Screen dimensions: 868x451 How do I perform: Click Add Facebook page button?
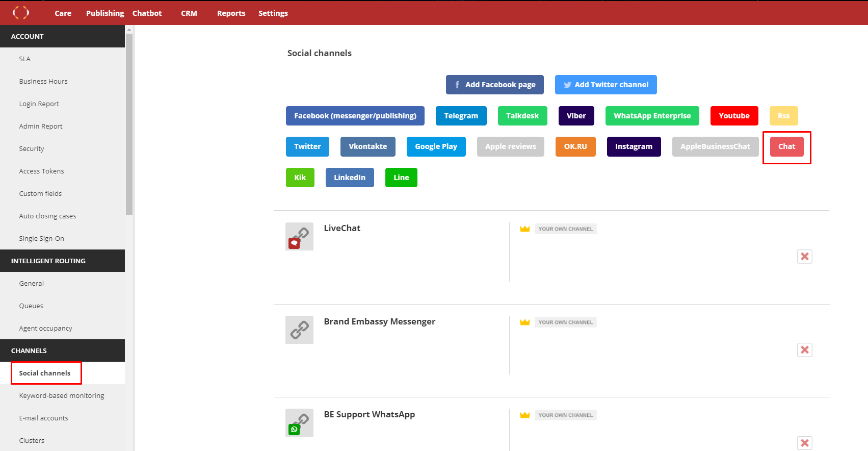coord(495,85)
